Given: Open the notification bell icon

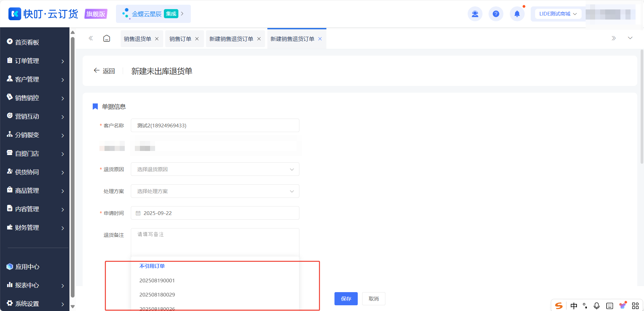Looking at the screenshot, I should (x=517, y=14).
